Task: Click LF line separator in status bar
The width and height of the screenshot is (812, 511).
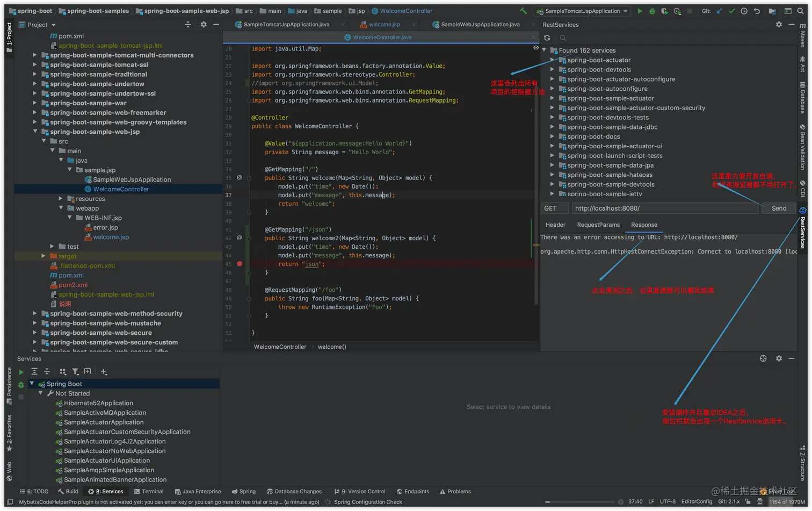Action: [x=651, y=502]
